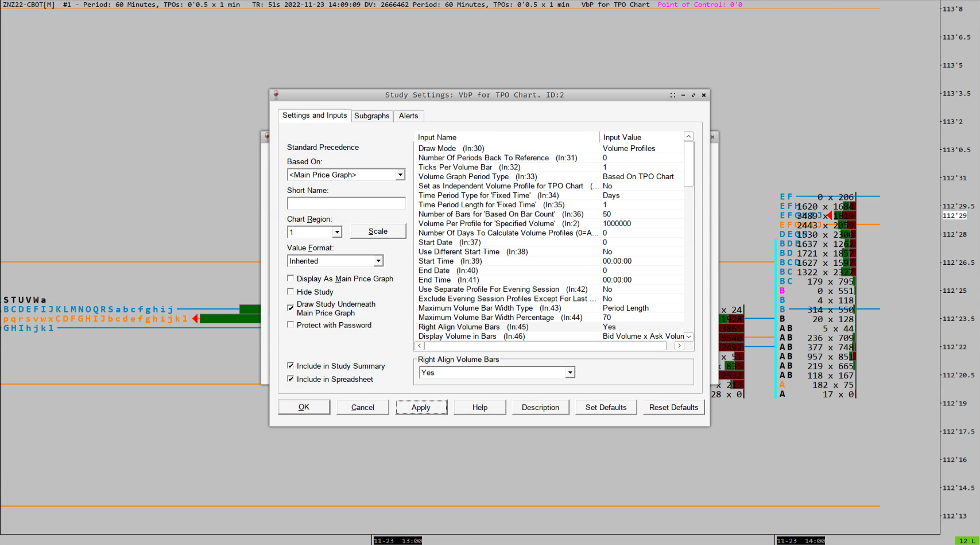Click the Set Defaults button
This screenshot has width=980, height=545.
click(x=606, y=407)
